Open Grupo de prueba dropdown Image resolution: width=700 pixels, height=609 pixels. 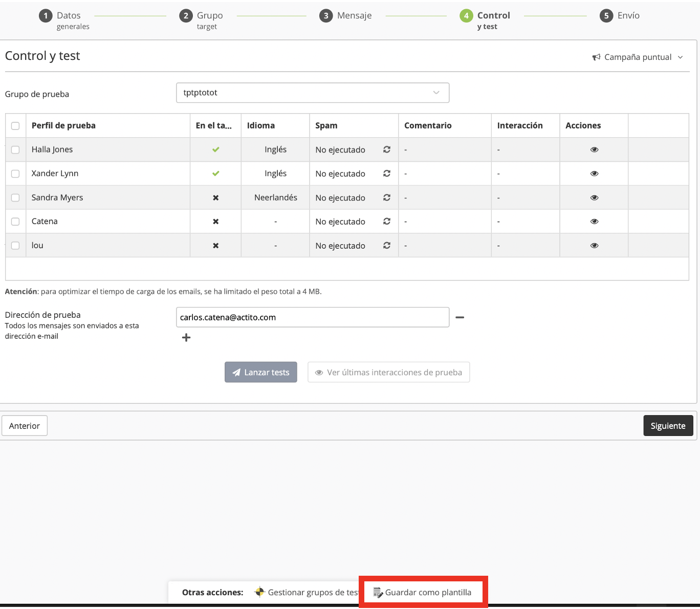312,93
